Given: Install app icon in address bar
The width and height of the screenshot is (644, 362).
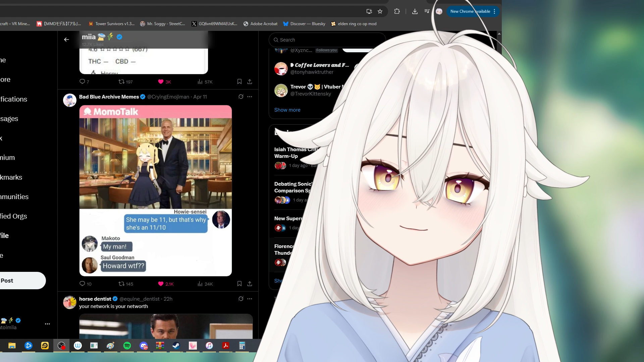Looking at the screenshot, I should click(x=369, y=11).
